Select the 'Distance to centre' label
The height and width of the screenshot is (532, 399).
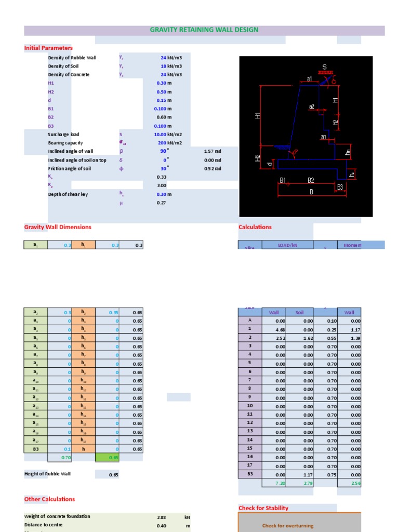44,525
